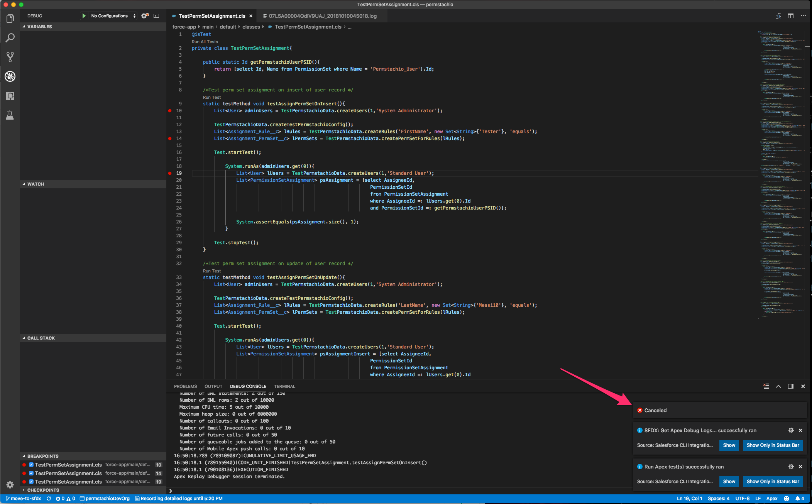Uncheck the breakpoint for line 10
Viewport: 812px width, 504px height.
tap(31, 465)
